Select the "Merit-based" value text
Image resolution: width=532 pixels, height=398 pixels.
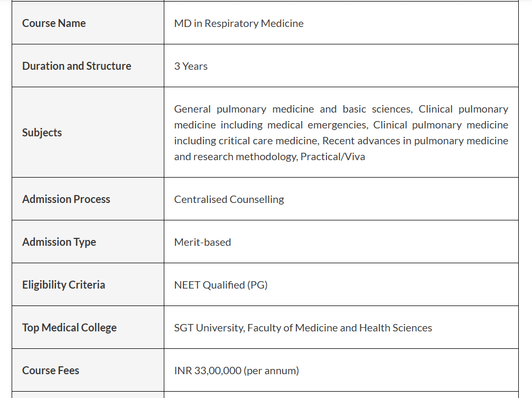click(202, 242)
